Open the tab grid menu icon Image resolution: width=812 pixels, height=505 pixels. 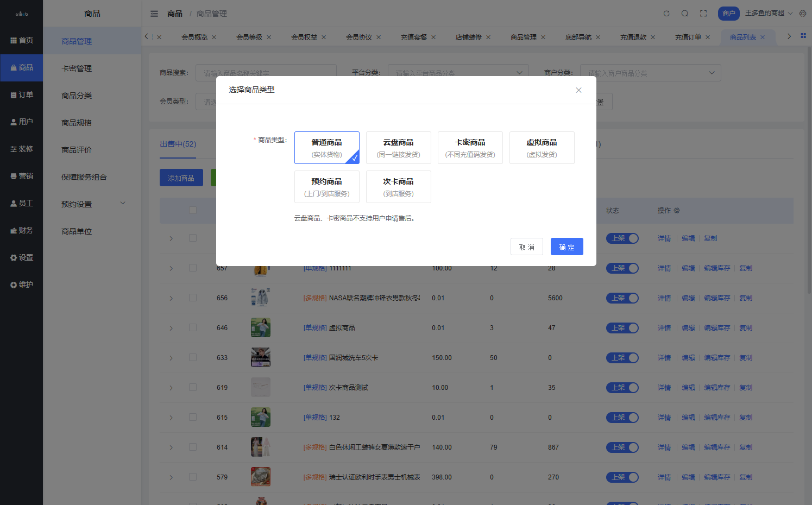pyautogui.click(x=803, y=36)
